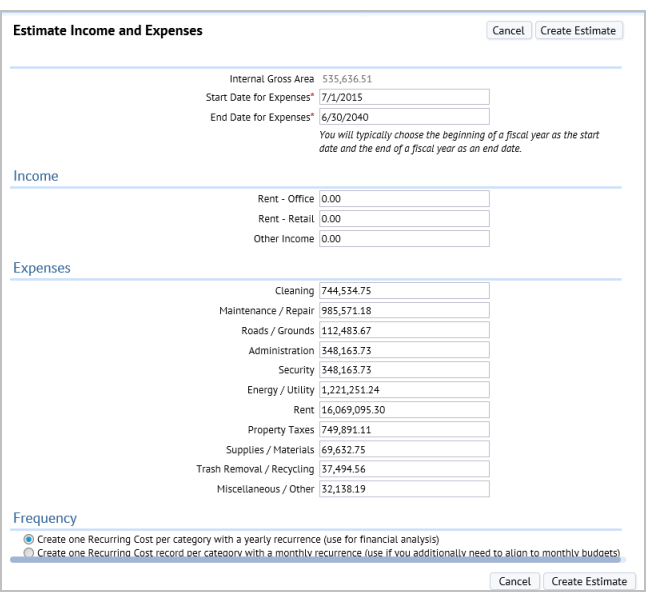Focus the Rent - Retail income field

[403, 218]
